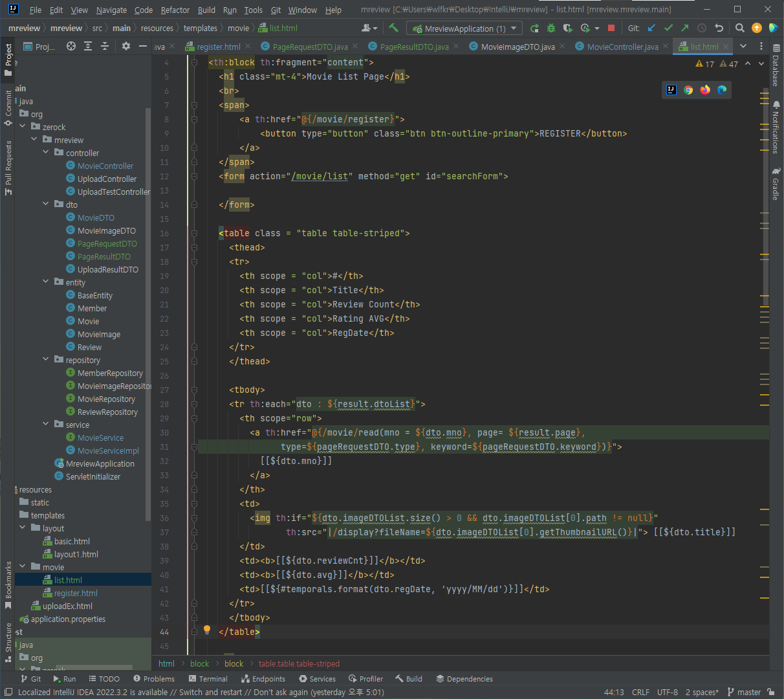784x699 pixels.
Task: Open Project panel settings gear
Action: [126, 46]
